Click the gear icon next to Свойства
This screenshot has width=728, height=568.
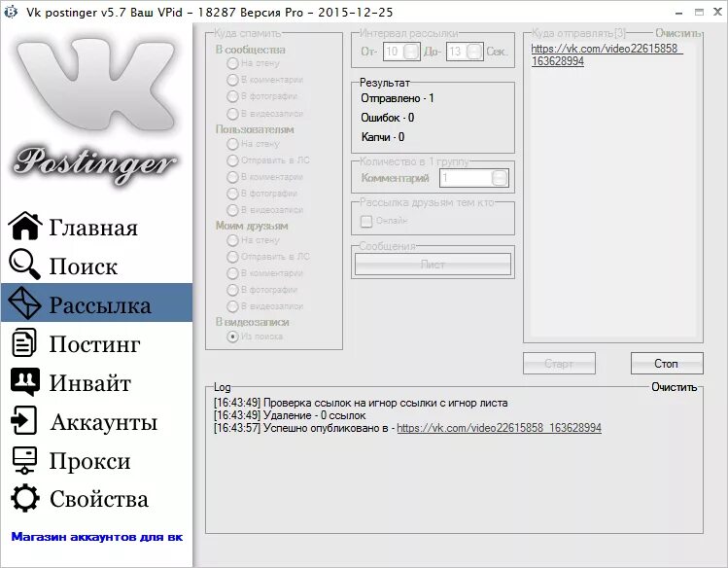point(24,498)
